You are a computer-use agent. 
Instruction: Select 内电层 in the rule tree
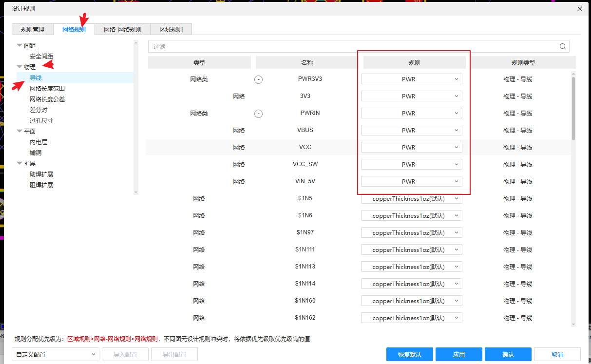click(x=38, y=142)
